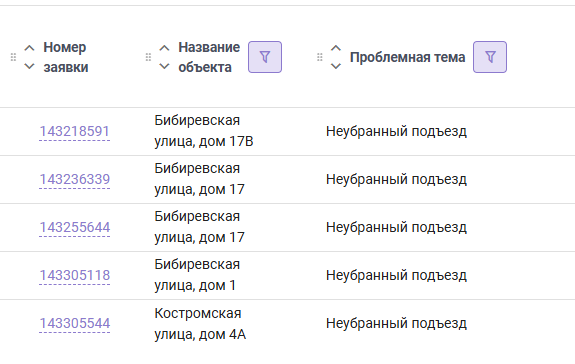Sort Проблемная тема descending with down chevron
The image size is (575, 364).
tap(336, 66)
